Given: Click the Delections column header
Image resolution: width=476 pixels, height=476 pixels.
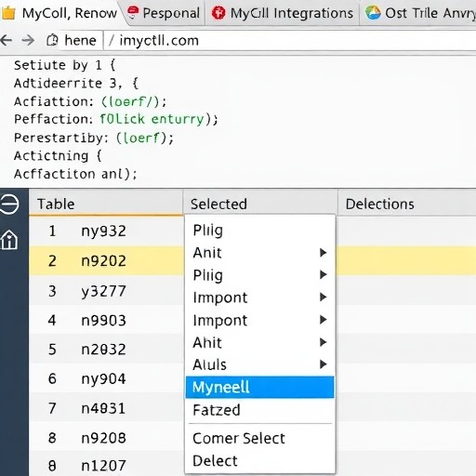Looking at the screenshot, I should point(407,204).
